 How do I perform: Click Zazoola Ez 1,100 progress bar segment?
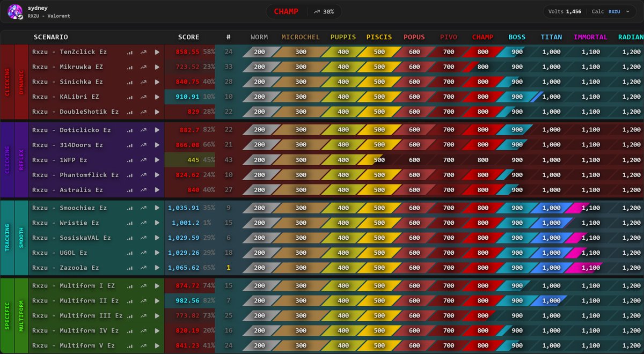coord(585,268)
